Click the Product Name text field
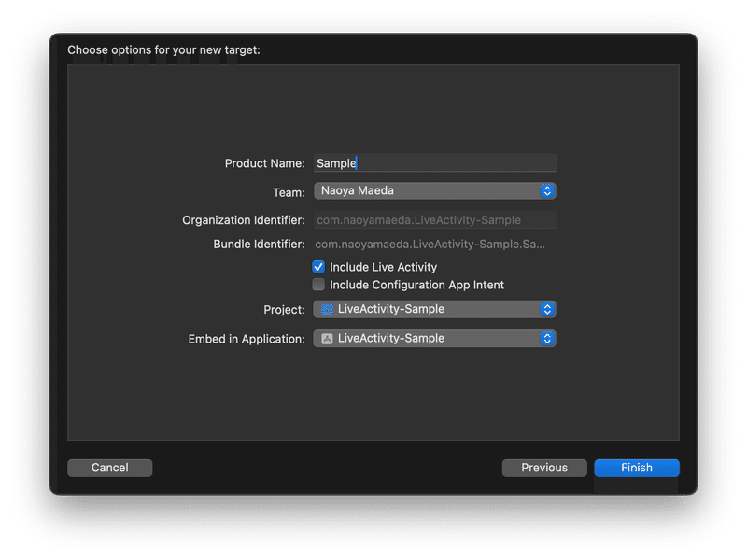Viewport: 747px width, 560px height. point(434,163)
